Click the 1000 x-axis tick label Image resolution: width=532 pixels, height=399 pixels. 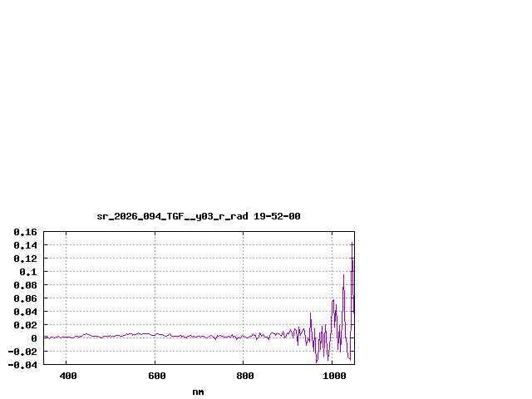pos(333,376)
